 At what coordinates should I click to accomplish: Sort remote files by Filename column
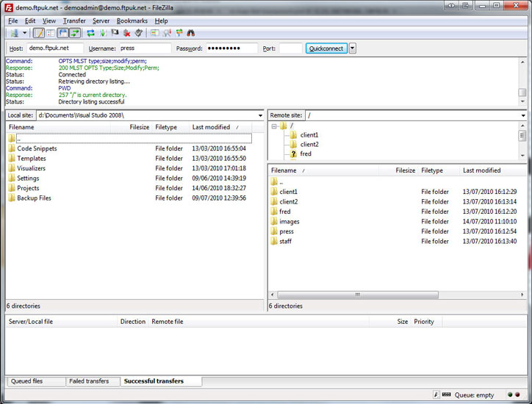[x=323, y=170]
